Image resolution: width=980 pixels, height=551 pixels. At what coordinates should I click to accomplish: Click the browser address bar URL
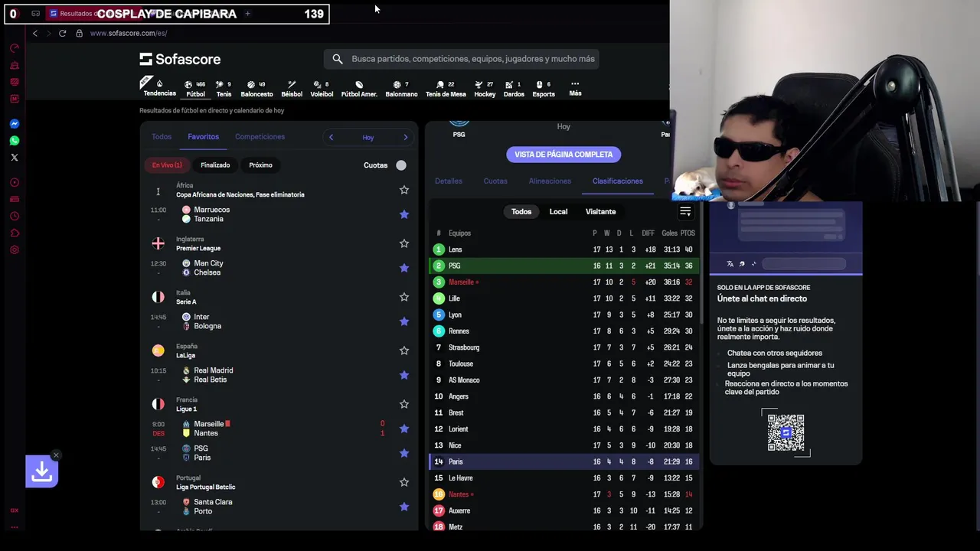click(x=128, y=33)
